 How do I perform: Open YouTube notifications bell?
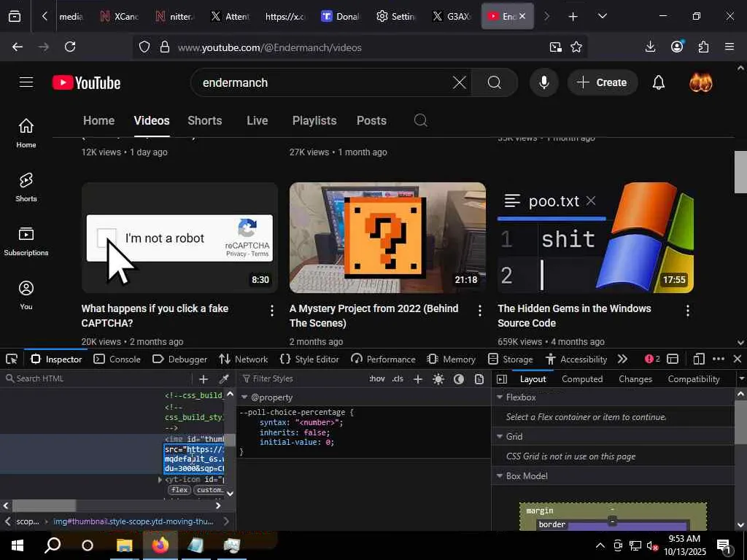(658, 82)
